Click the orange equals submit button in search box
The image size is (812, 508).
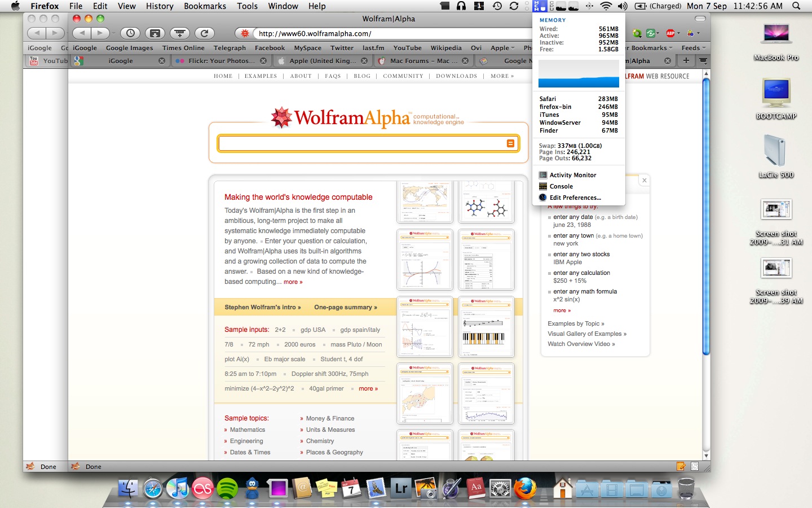click(510, 143)
